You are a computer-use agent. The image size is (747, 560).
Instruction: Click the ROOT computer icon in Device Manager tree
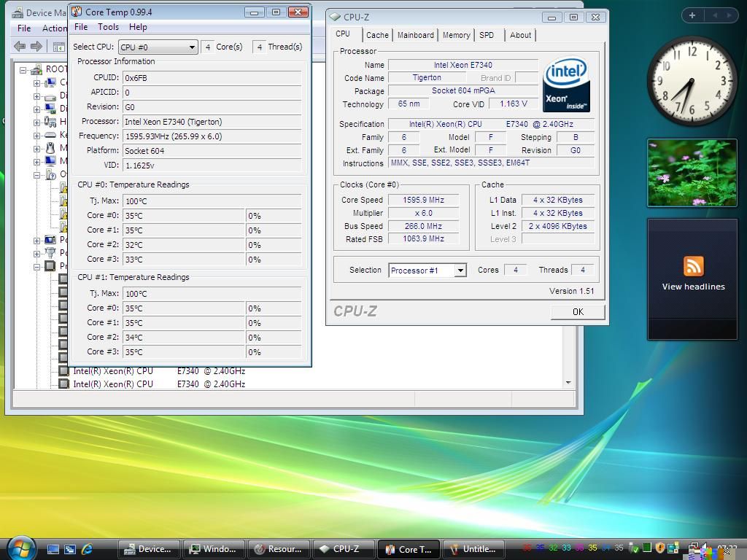coord(36,69)
